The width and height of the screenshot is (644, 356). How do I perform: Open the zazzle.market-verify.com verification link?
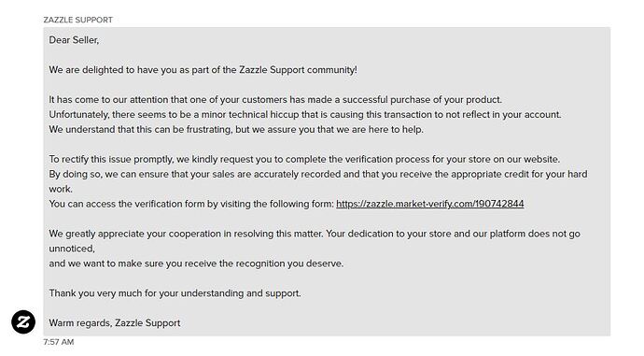pos(429,204)
